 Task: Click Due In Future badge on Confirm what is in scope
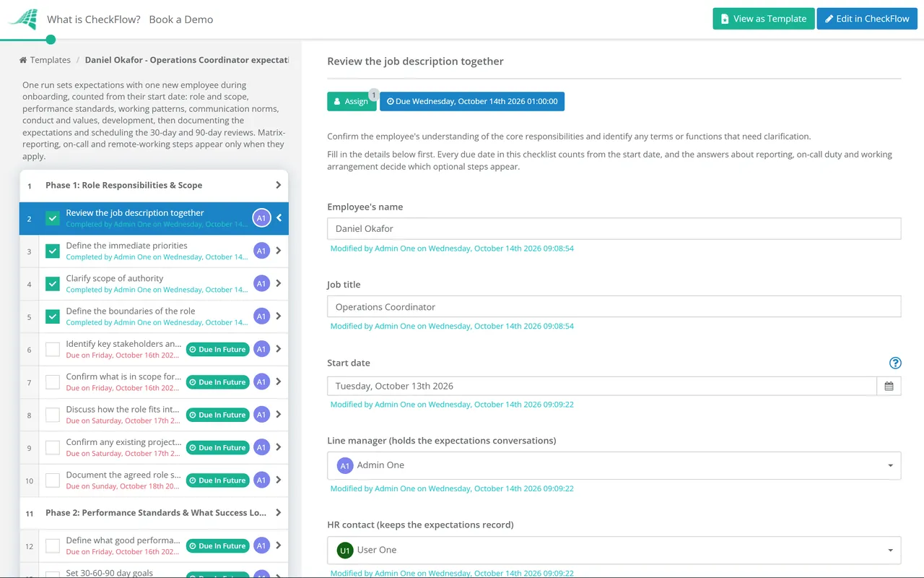pyautogui.click(x=217, y=382)
